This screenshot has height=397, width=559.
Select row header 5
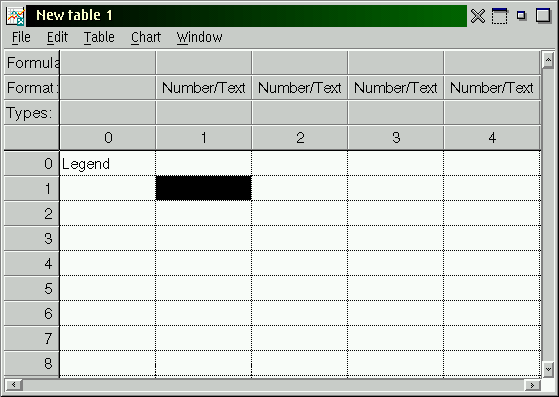[x=32, y=288]
